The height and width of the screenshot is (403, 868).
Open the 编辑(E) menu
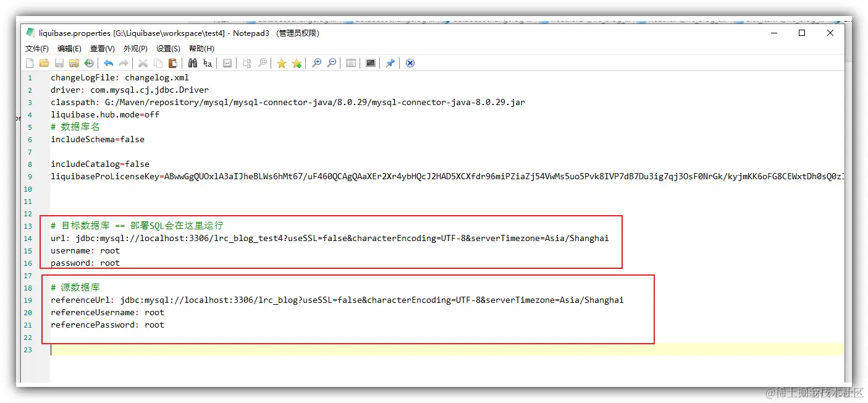click(69, 49)
